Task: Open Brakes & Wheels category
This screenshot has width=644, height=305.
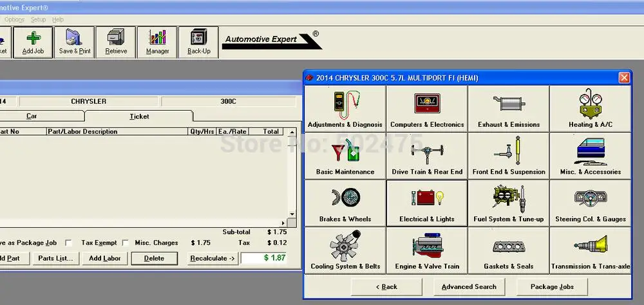Action: click(x=345, y=203)
